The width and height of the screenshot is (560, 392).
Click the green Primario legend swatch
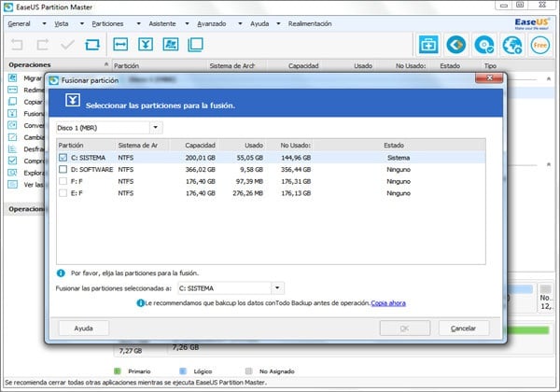(118, 371)
